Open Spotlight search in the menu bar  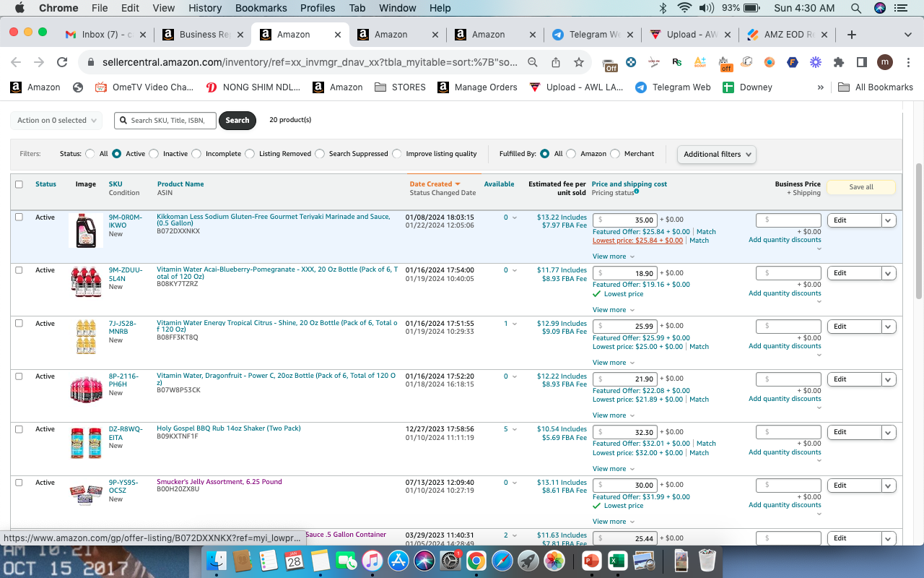coord(855,8)
